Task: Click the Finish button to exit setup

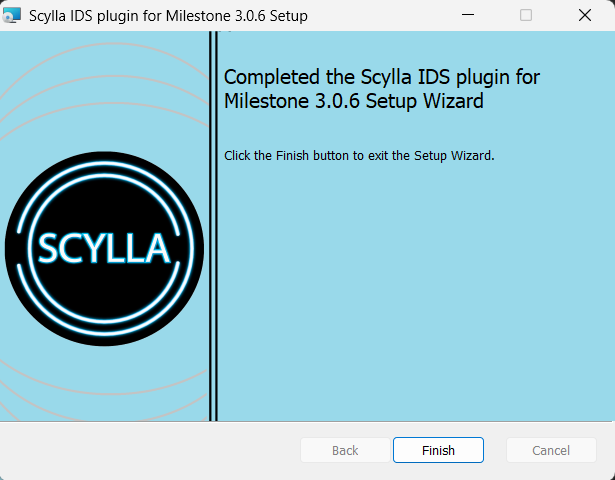Action: click(438, 450)
